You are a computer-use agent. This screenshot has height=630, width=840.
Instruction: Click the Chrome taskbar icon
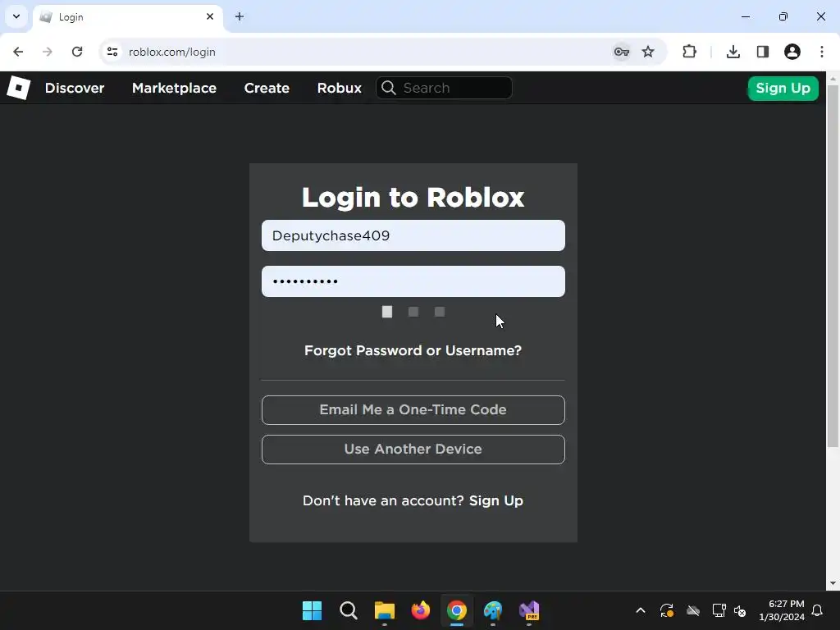[456, 610]
